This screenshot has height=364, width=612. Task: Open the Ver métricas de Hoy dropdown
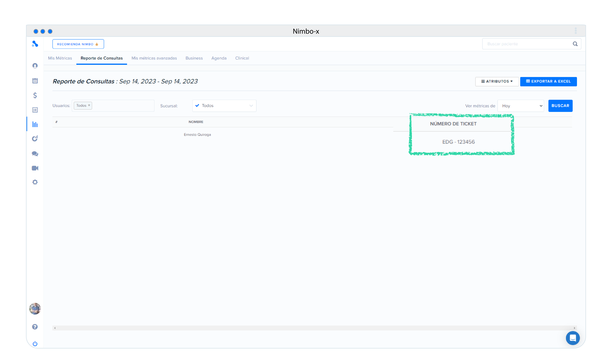point(520,106)
